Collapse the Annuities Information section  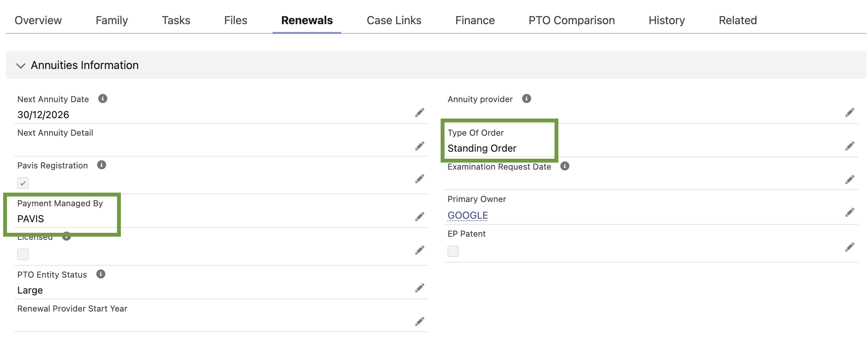point(21,66)
